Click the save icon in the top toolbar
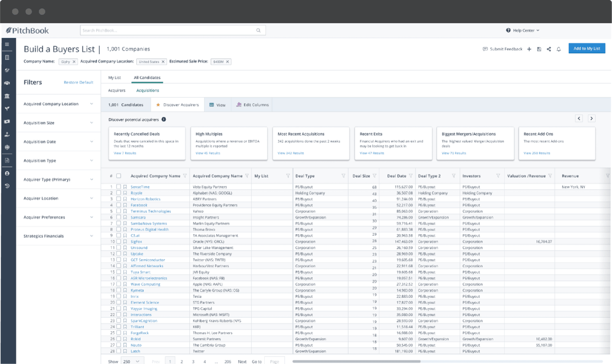Viewport: 612px width, 364px height. (x=539, y=49)
